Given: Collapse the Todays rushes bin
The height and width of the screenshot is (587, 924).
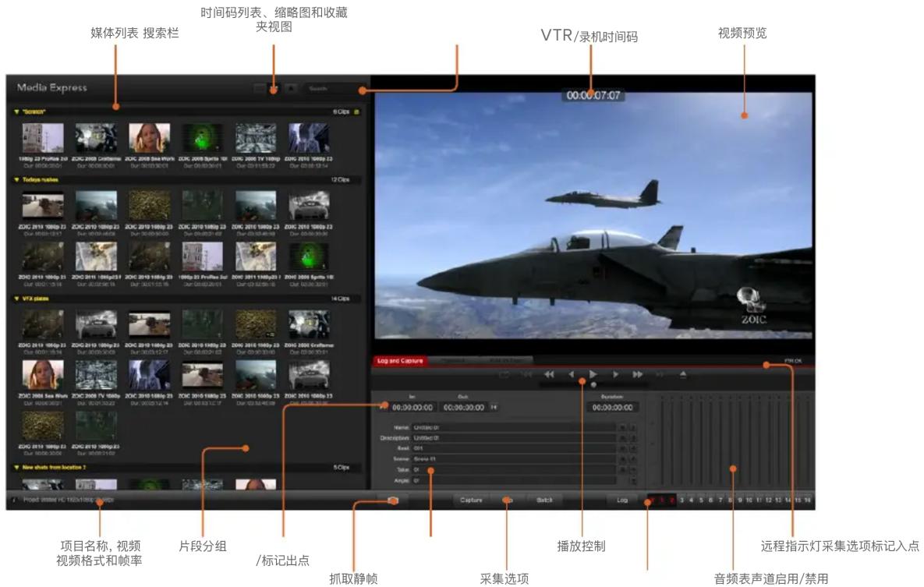Looking at the screenshot, I should [16, 180].
